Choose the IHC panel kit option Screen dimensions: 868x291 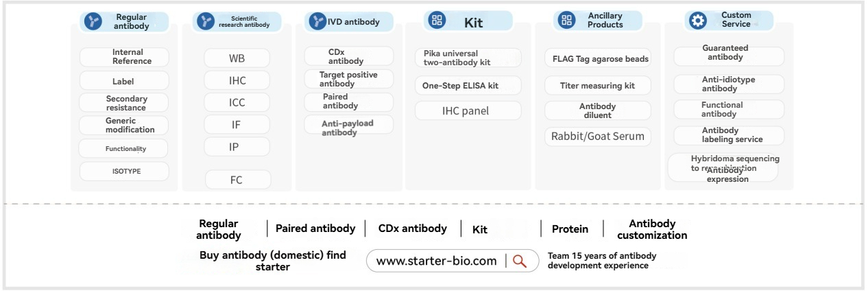tap(468, 110)
